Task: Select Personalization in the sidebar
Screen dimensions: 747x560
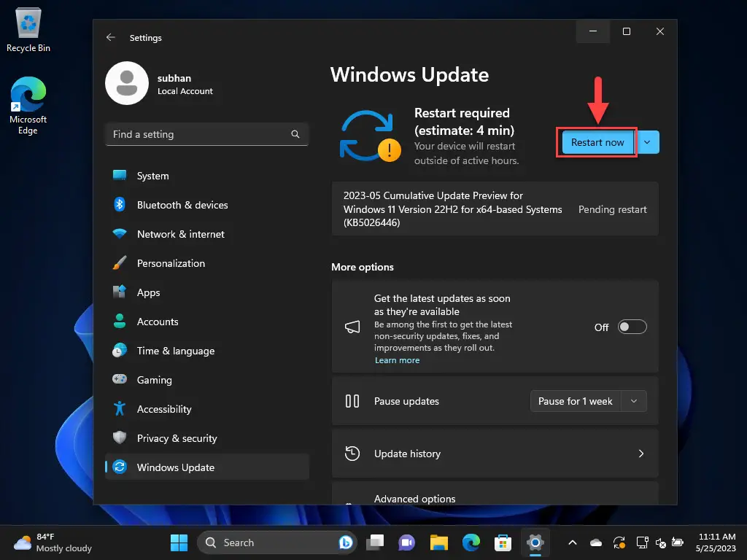Action: click(206, 262)
